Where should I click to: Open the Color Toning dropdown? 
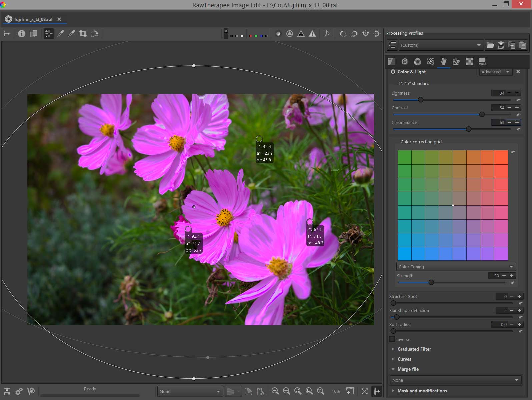point(456,267)
